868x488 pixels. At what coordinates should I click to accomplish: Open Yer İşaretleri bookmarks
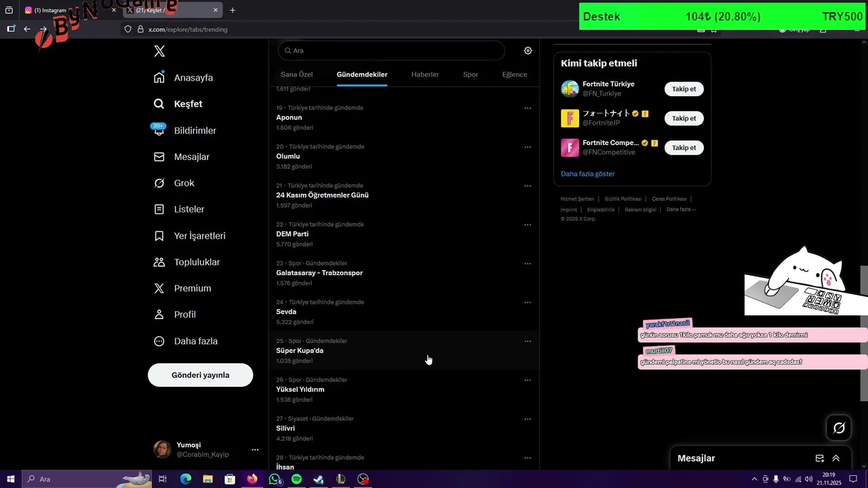[189, 236]
